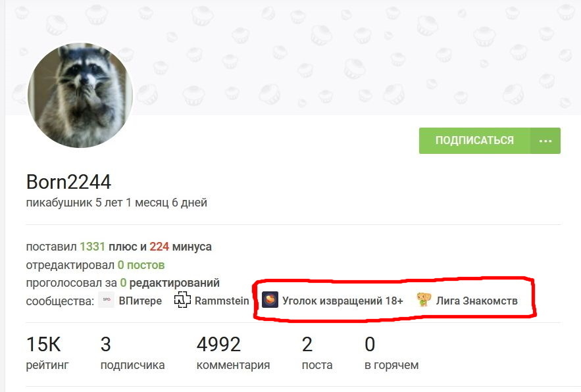Subscribe with the green ПОДПИСАТЬСЯ button
The width and height of the screenshot is (581, 392).
pyautogui.click(x=474, y=141)
